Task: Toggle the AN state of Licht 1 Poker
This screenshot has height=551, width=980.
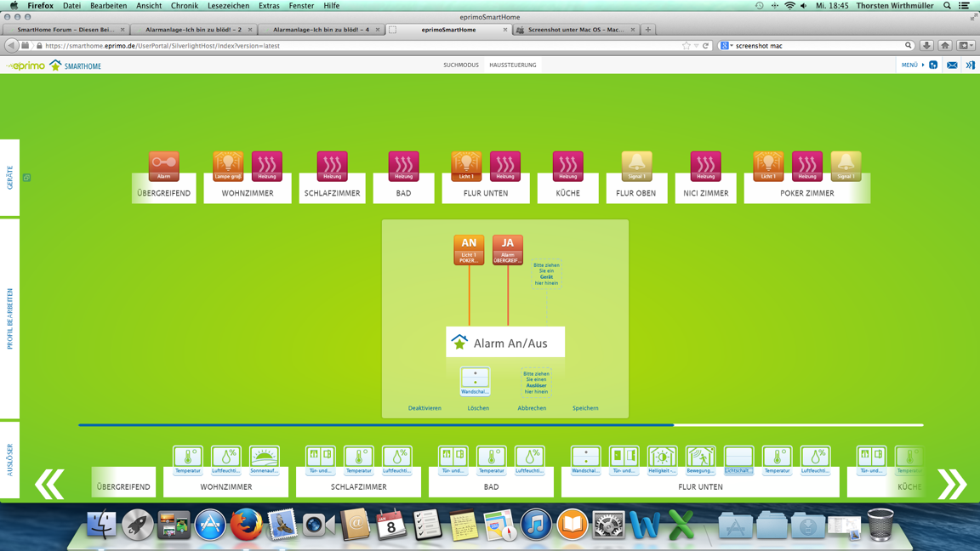Action: [x=469, y=249]
